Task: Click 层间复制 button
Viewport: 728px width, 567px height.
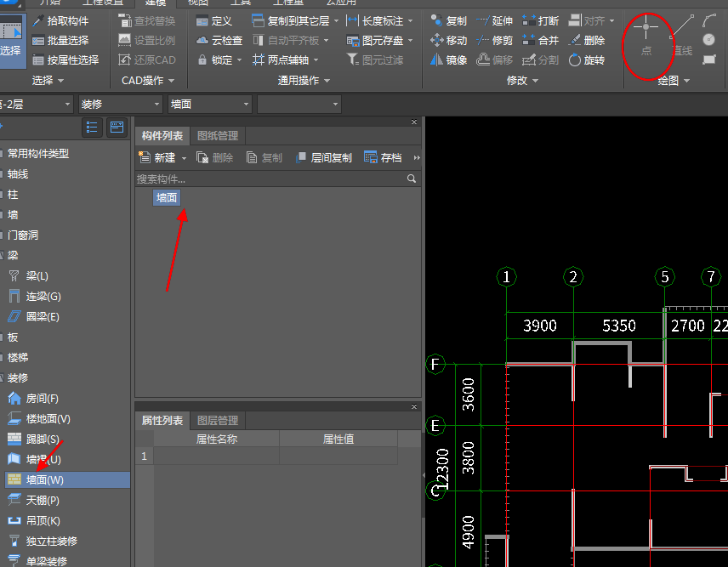Action: 324,158
